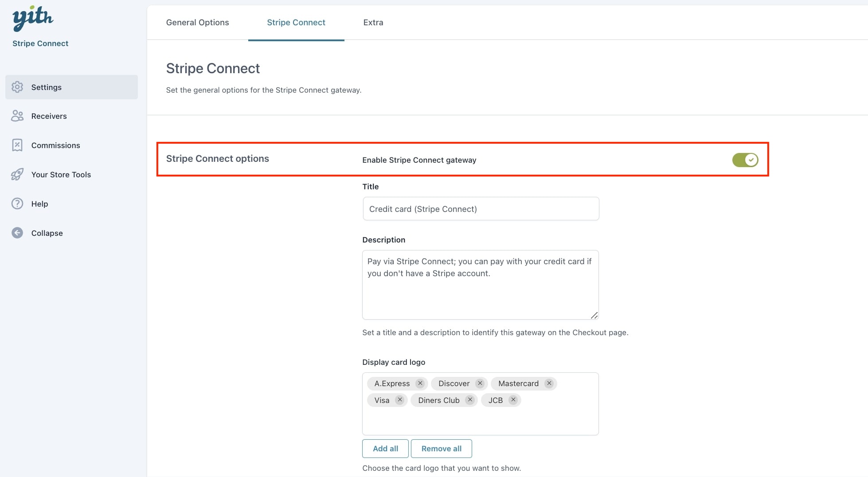868x477 pixels.
Task: Click the Your Store Tools rocket icon
Action: [x=17, y=174]
